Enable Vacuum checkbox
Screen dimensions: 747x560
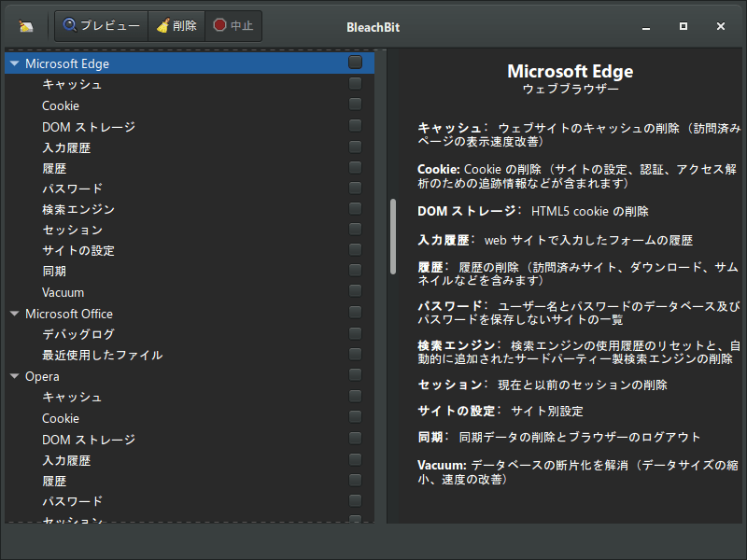[355, 291]
